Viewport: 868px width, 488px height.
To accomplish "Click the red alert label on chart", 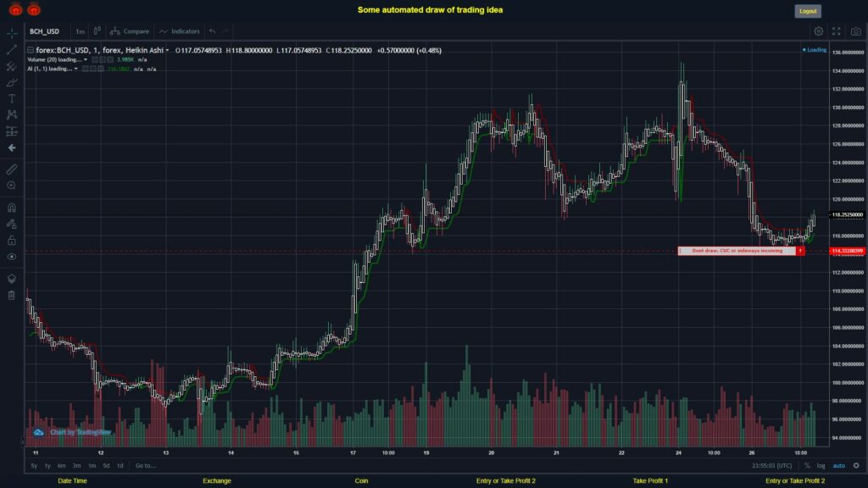I will click(x=737, y=251).
